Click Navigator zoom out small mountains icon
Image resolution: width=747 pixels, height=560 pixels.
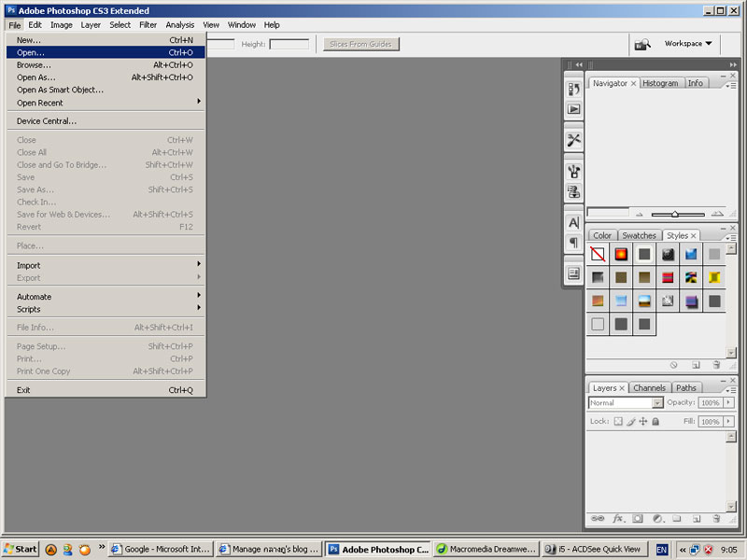click(x=640, y=215)
